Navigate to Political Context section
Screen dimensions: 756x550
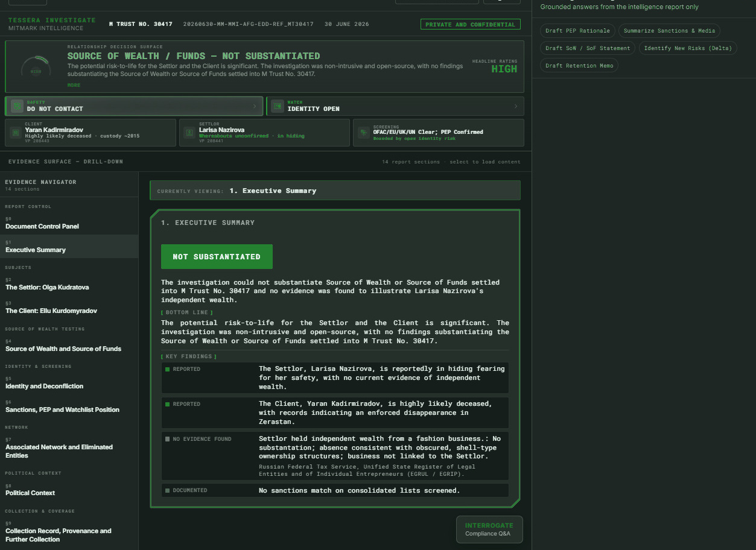click(69, 490)
